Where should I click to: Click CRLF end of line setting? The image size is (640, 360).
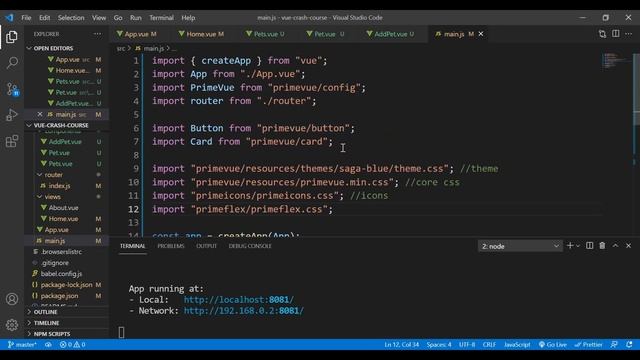tap(489, 344)
